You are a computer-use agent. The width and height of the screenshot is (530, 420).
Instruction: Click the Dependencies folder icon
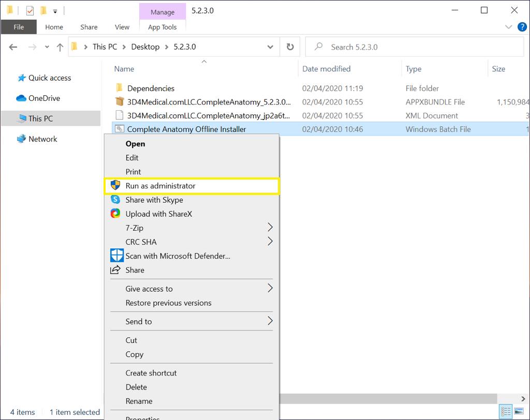[119, 88]
